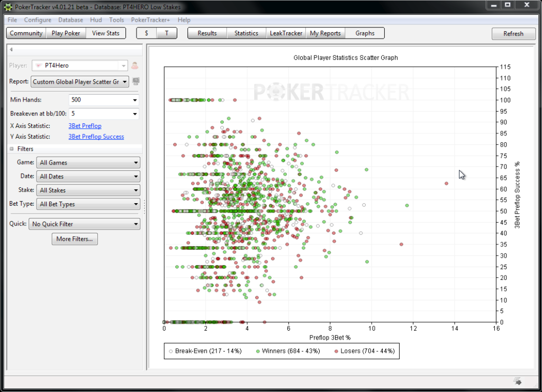Open the Configure menu

click(x=38, y=20)
